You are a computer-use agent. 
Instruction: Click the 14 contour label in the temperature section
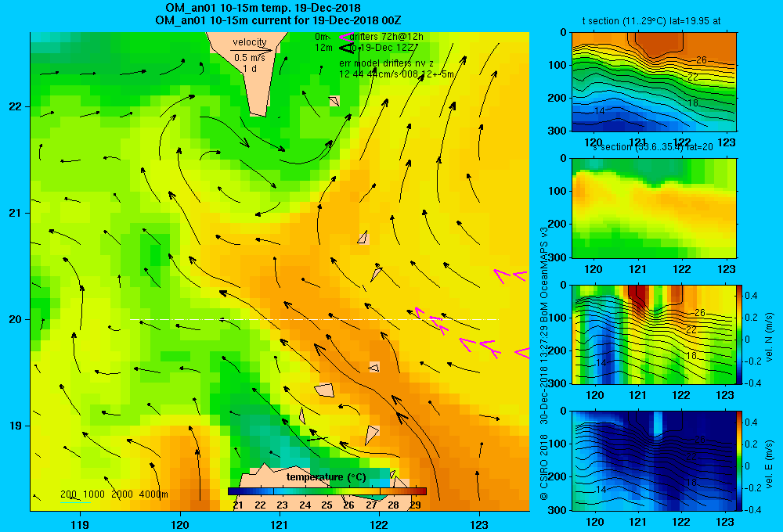(599, 111)
